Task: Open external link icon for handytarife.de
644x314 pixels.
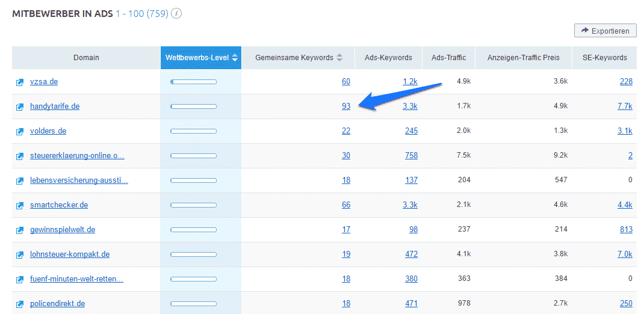Action: pos(19,106)
